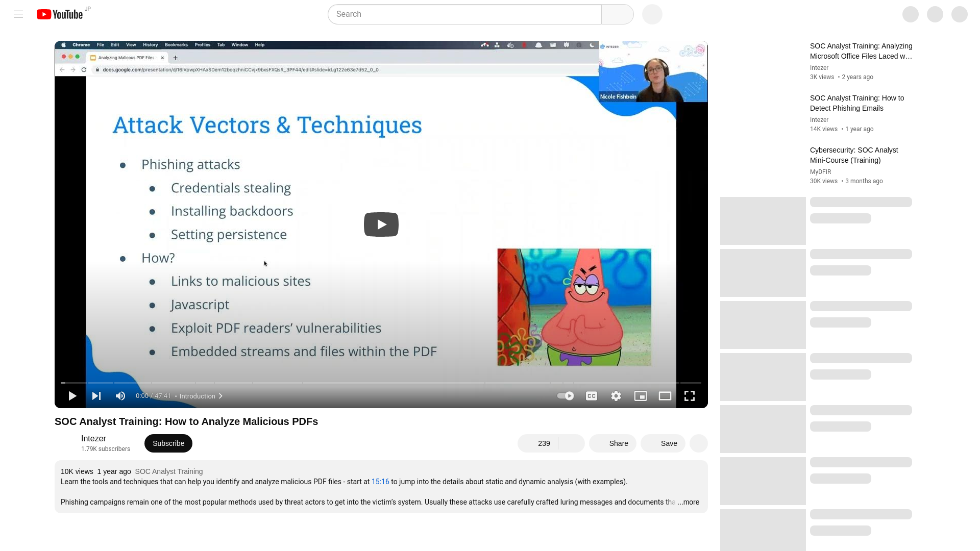The image size is (980, 551).
Task: Click the video title text
Action: pyautogui.click(x=186, y=421)
